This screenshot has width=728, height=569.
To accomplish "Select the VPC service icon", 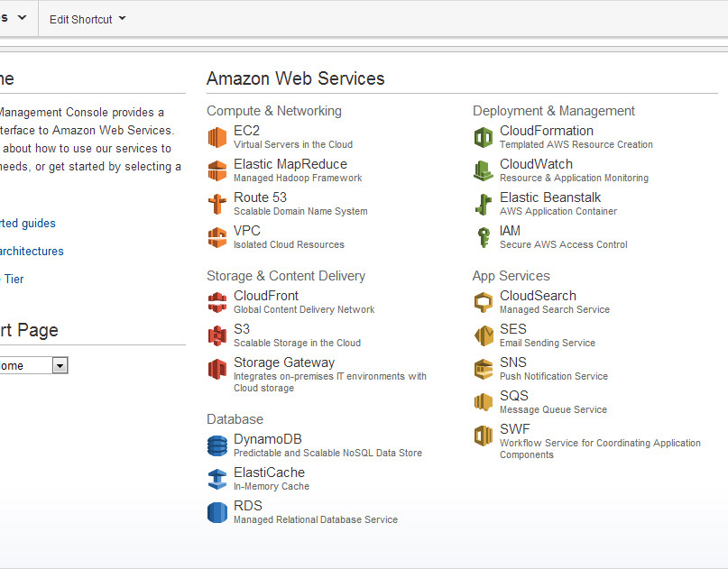I will [x=217, y=237].
